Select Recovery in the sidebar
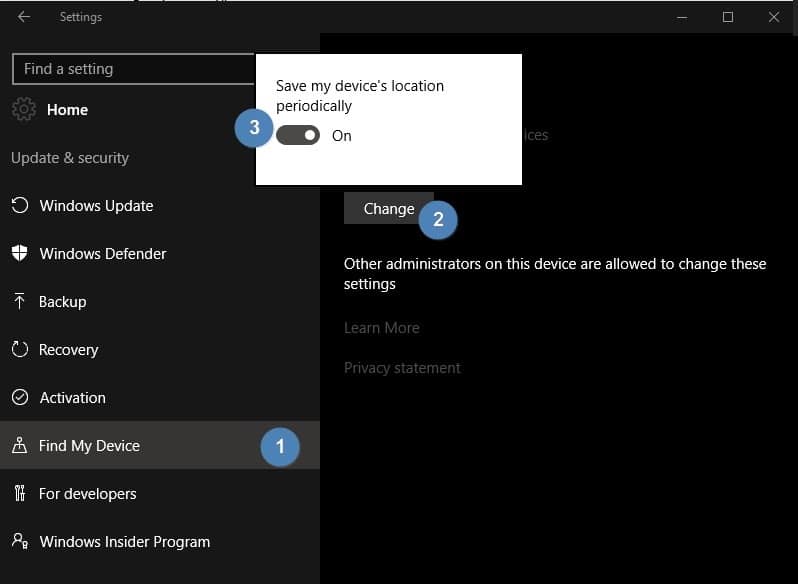The height and width of the screenshot is (584, 798). [x=160, y=349]
